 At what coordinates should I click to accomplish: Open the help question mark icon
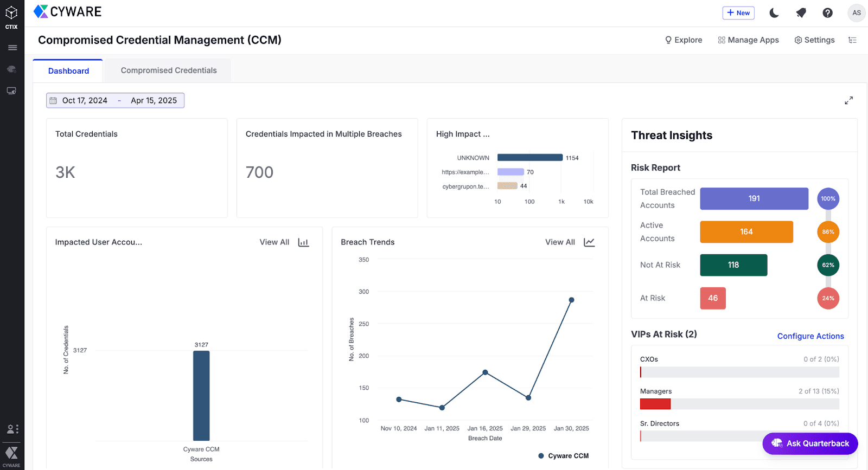[827, 13]
